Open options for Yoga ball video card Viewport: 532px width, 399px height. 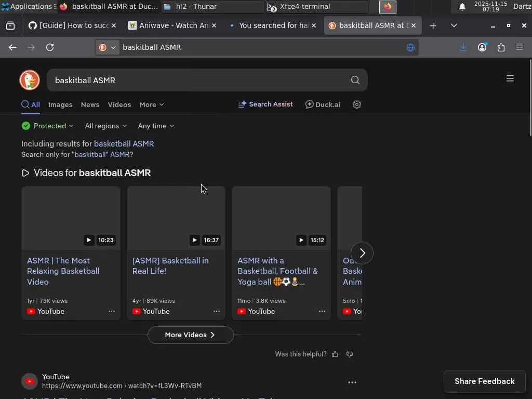pyautogui.click(x=322, y=311)
